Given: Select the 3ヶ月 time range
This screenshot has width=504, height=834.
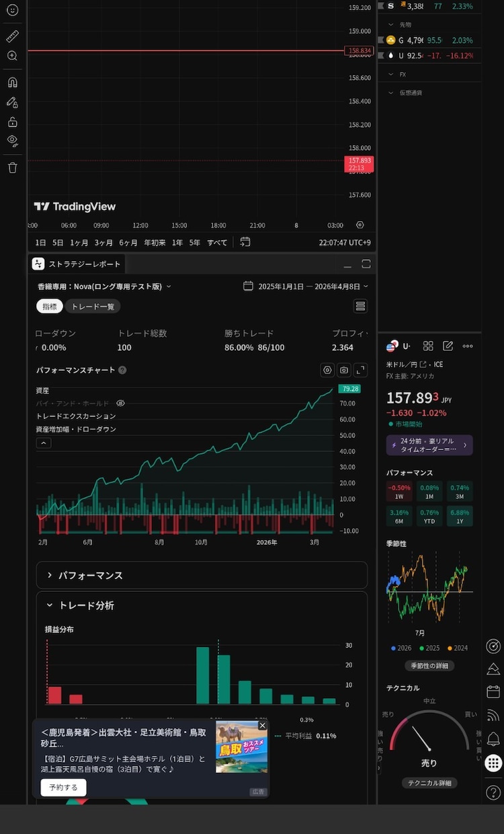Looking at the screenshot, I should [103, 242].
